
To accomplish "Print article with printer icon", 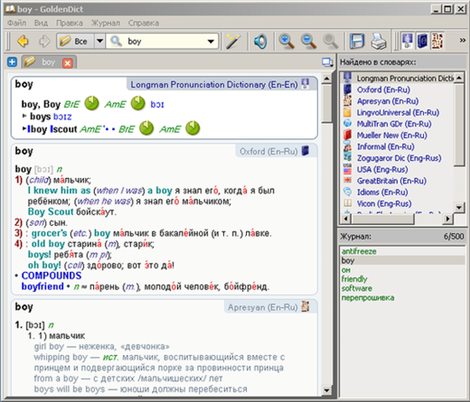I will [x=379, y=41].
